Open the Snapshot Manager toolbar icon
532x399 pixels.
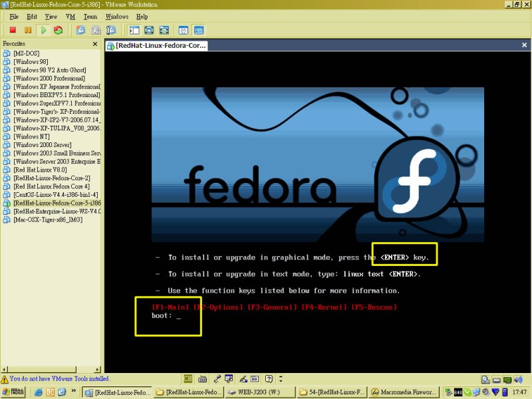click(111, 30)
